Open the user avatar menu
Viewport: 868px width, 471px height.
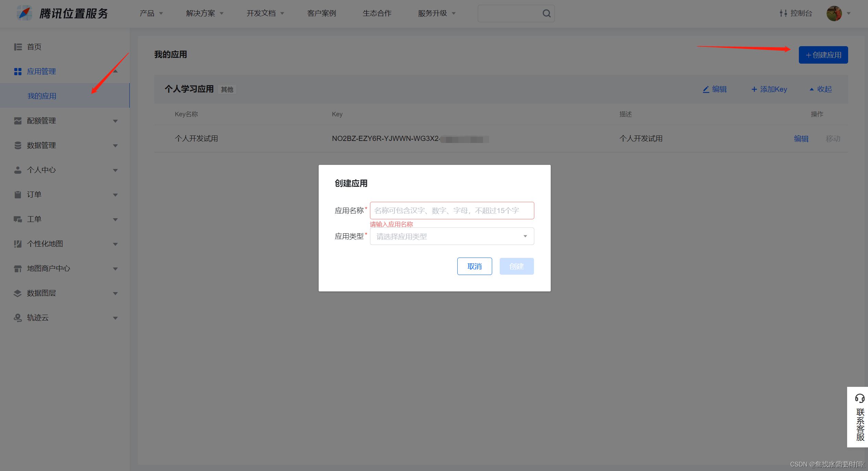[x=834, y=13]
